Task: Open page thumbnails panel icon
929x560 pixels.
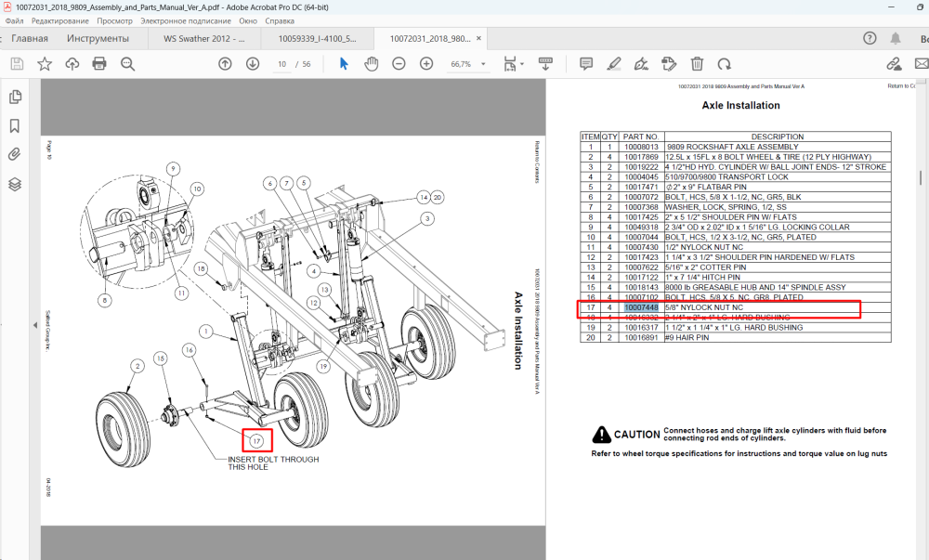Action: 16,97
